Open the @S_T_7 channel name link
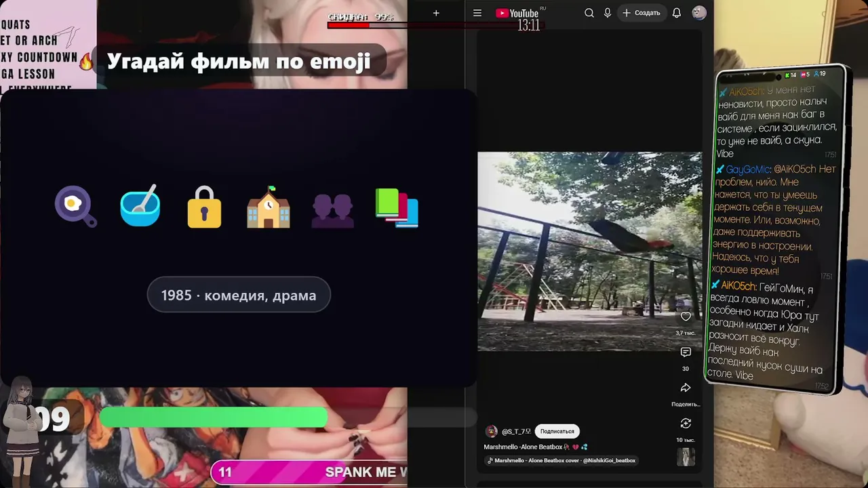 click(x=517, y=432)
